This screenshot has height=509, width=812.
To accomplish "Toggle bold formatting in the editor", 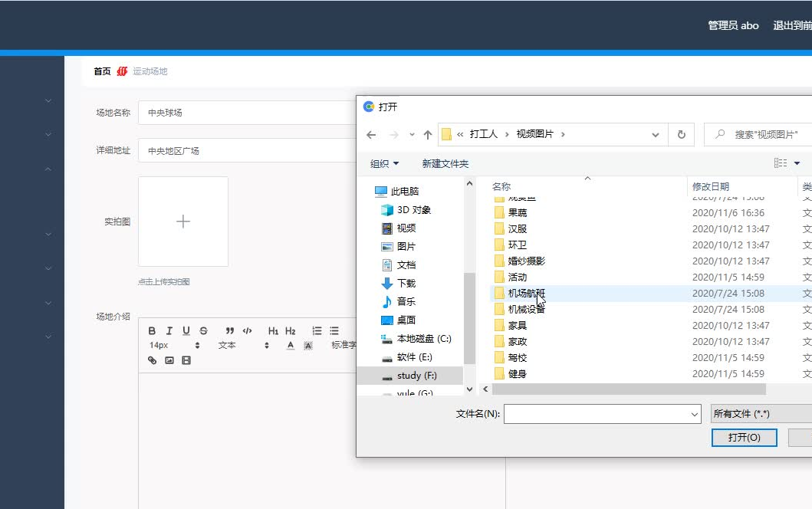I will (x=153, y=330).
